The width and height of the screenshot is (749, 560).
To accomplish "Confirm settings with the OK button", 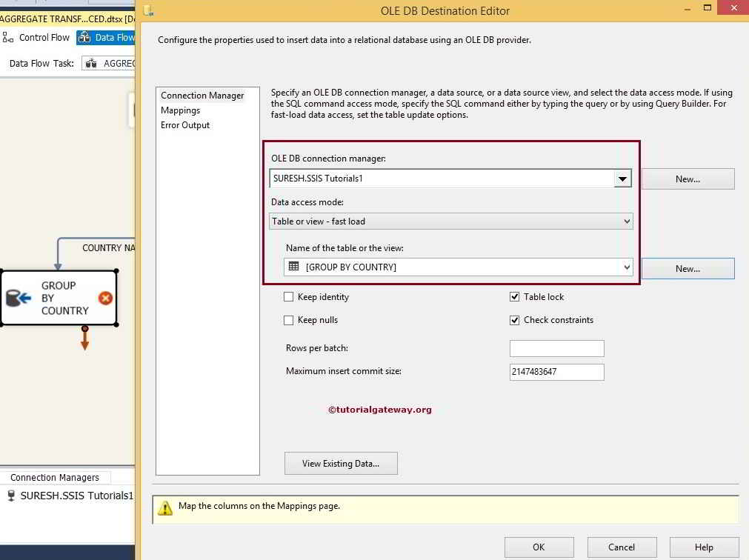I will (x=539, y=547).
